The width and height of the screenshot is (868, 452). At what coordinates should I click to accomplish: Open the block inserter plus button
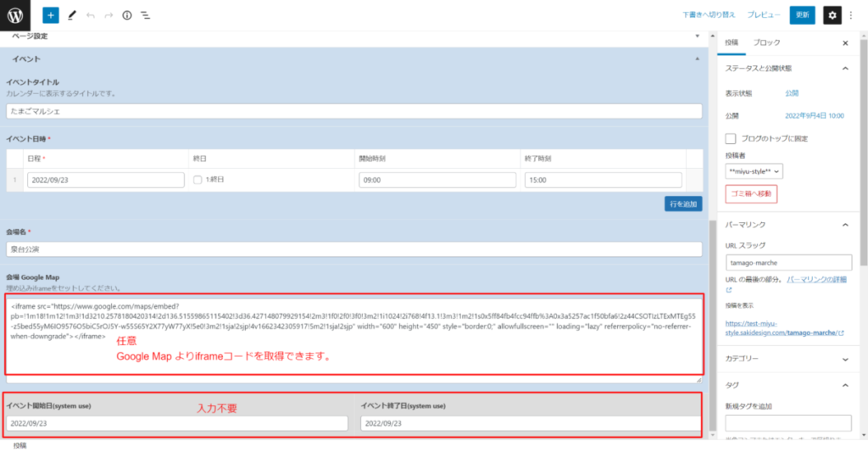pyautogui.click(x=51, y=15)
